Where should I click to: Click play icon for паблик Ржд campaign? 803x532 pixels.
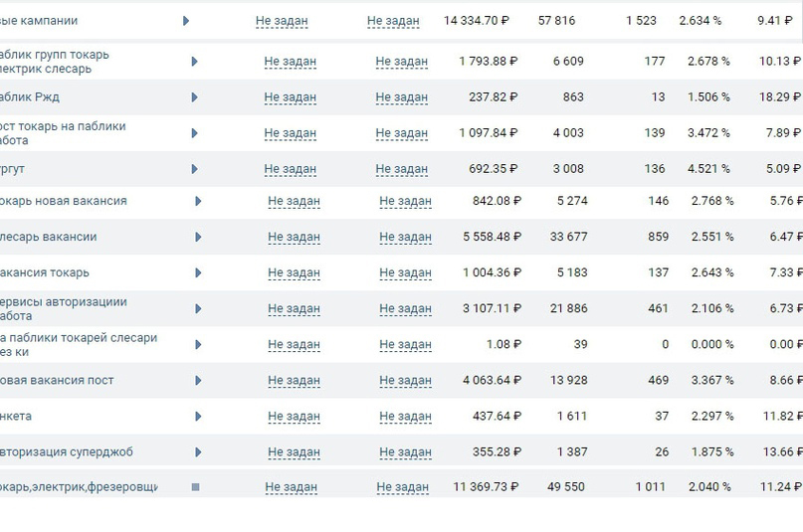194,97
